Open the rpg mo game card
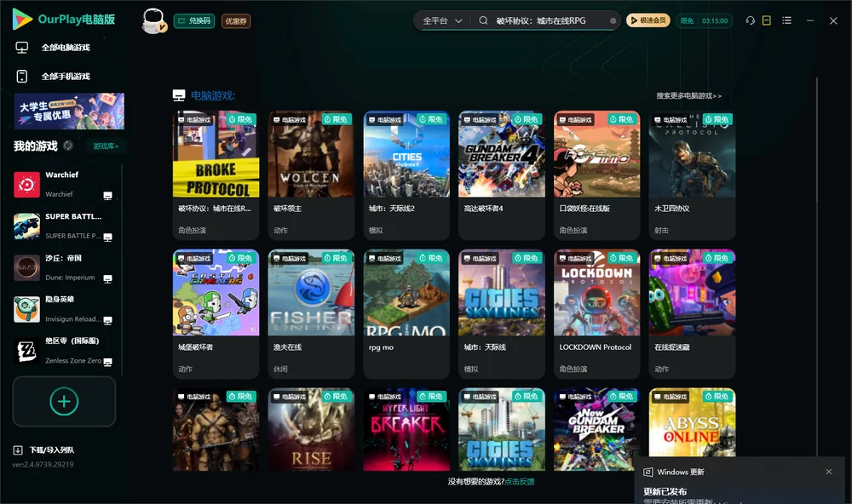Viewport: 852px width, 504px height. click(x=406, y=314)
